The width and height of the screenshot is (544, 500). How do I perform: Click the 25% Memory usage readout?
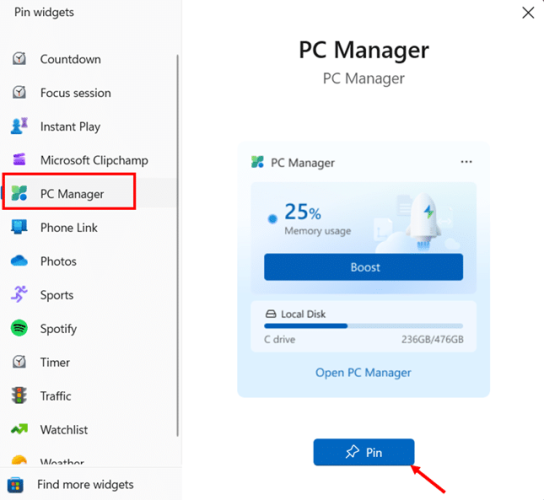317,219
